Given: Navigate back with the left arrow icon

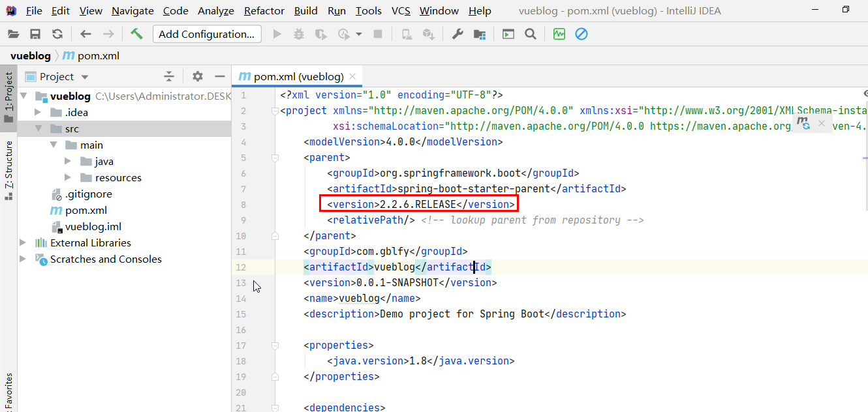Looking at the screenshot, I should (x=85, y=34).
